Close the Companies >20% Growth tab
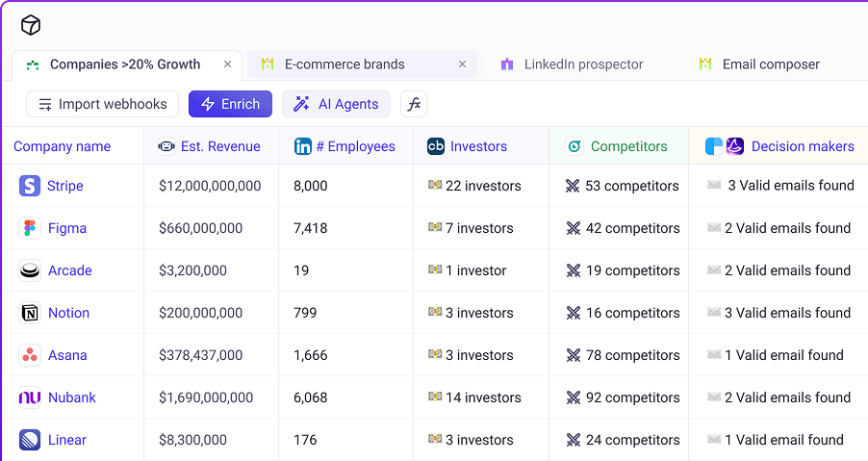868x461 pixels. click(227, 64)
